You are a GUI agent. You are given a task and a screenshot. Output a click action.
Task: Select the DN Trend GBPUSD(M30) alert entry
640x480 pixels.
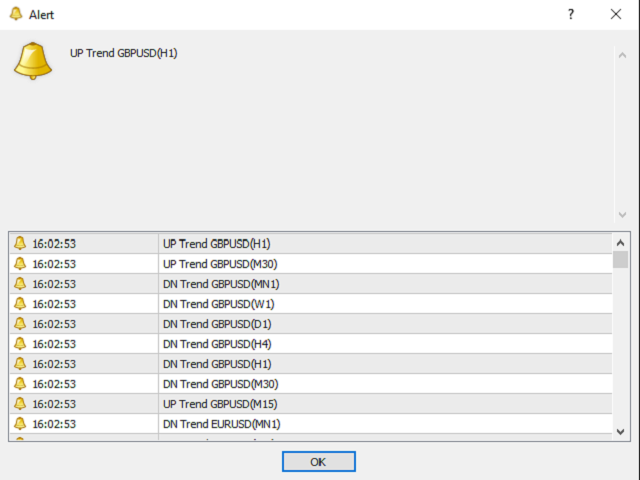220,384
